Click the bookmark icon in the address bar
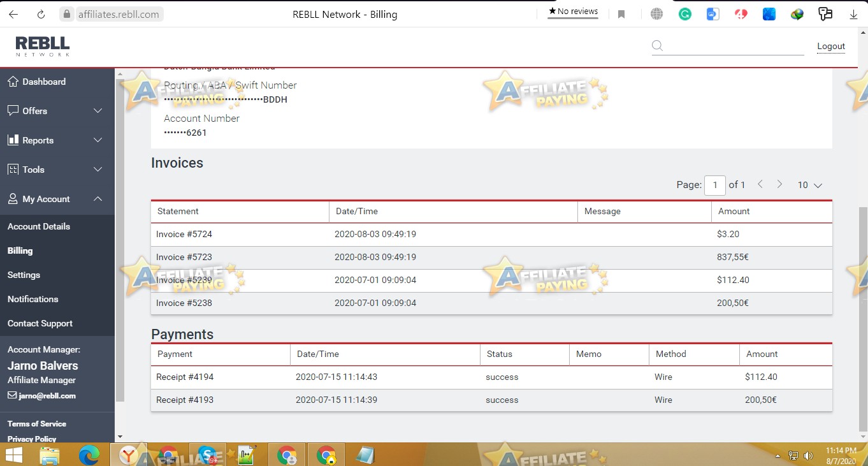Screen dimensions: 868x466 tap(621, 14)
